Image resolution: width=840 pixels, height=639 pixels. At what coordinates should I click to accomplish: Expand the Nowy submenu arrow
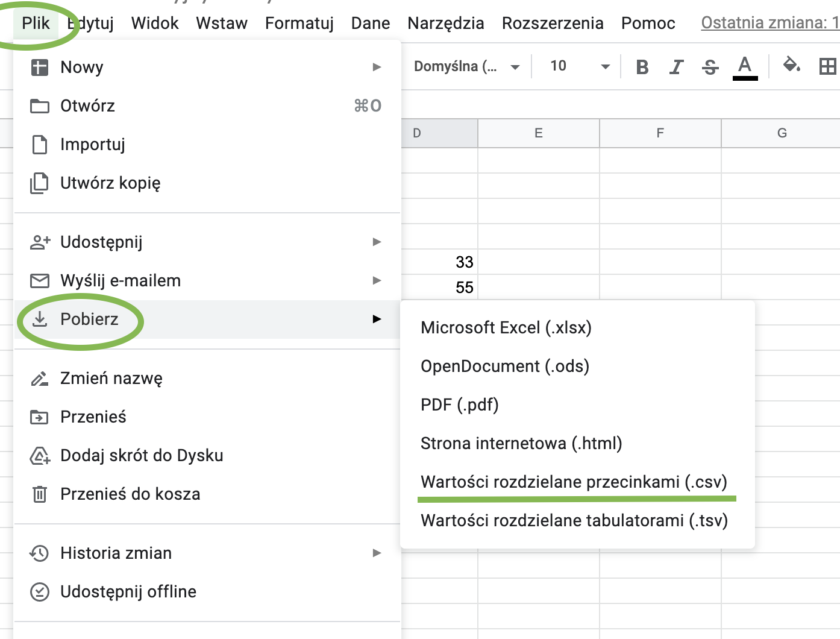coord(377,67)
